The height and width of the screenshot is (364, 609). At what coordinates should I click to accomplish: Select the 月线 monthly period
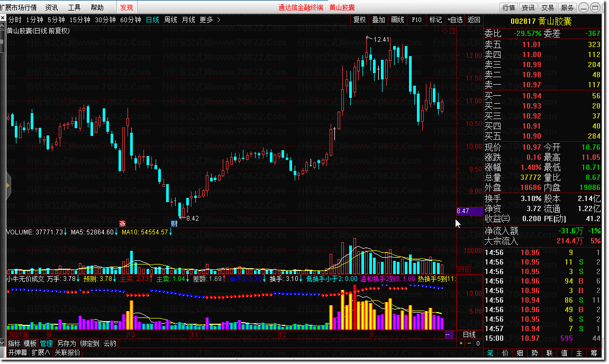pyautogui.click(x=188, y=20)
